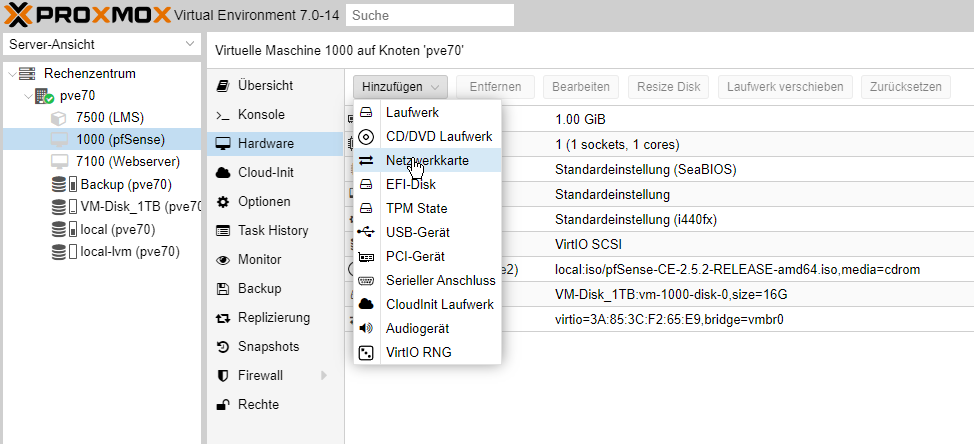The height and width of the screenshot is (444, 974).
Task: Focus the Suche search field
Action: click(x=430, y=15)
